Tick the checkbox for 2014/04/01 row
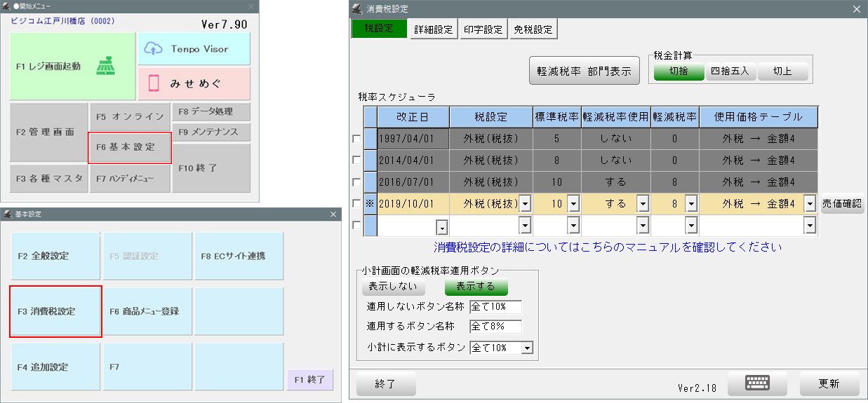The height and width of the screenshot is (403, 868). pos(356,160)
